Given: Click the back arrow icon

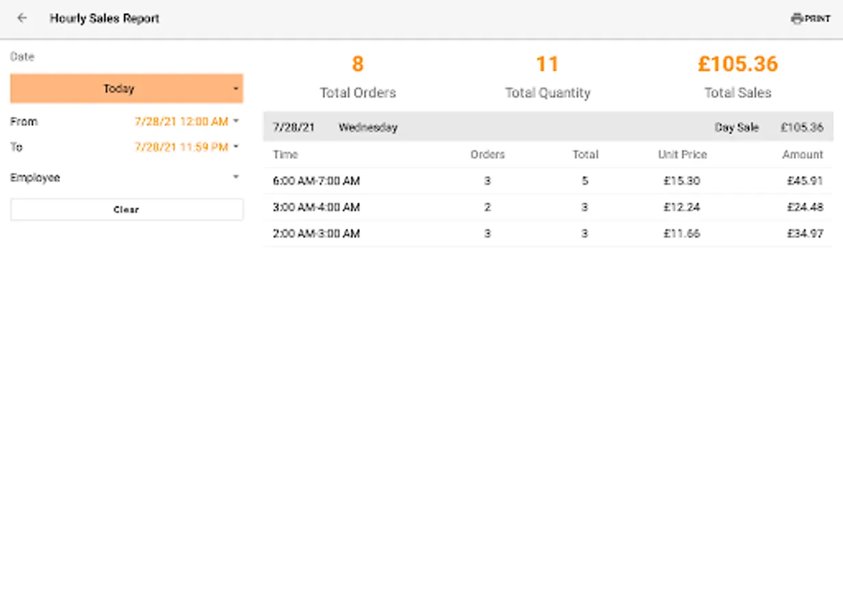Looking at the screenshot, I should point(22,18).
